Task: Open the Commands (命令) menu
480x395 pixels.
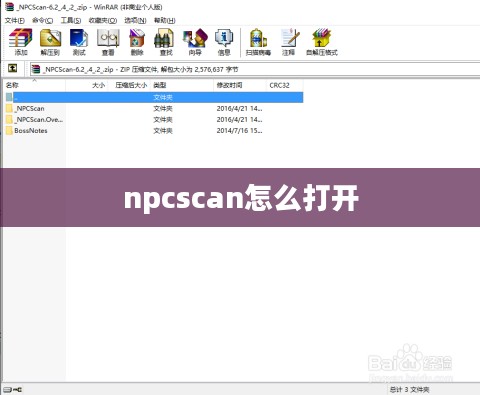Action: pyautogui.click(x=42, y=20)
